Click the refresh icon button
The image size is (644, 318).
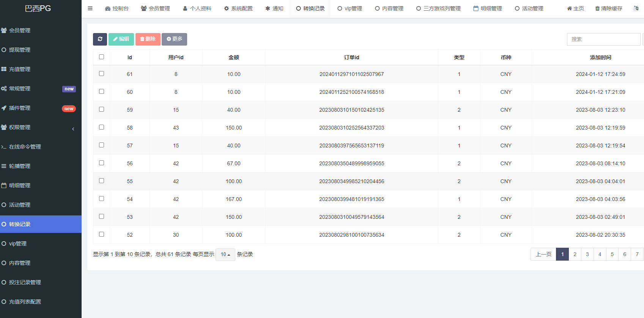(x=100, y=39)
